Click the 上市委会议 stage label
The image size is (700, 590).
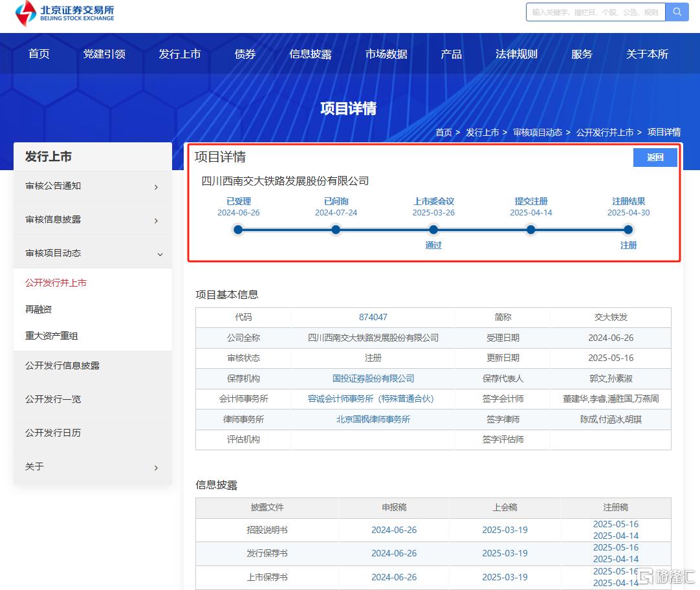433,201
